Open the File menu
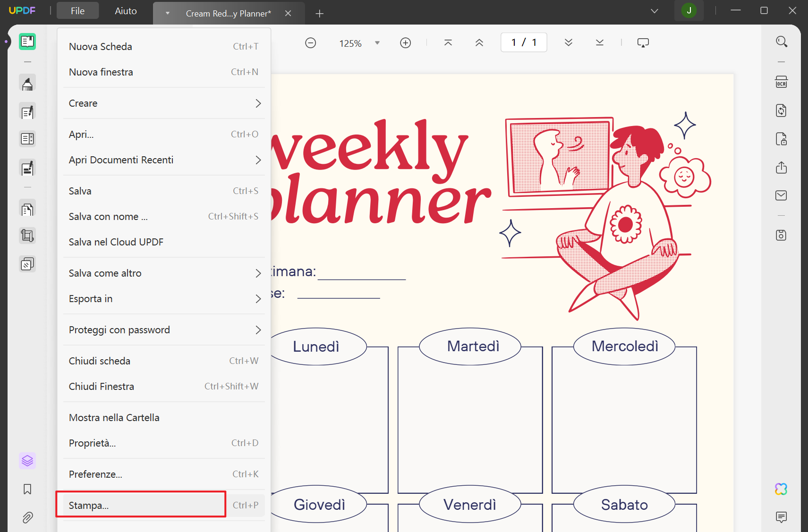 pos(78,11)
